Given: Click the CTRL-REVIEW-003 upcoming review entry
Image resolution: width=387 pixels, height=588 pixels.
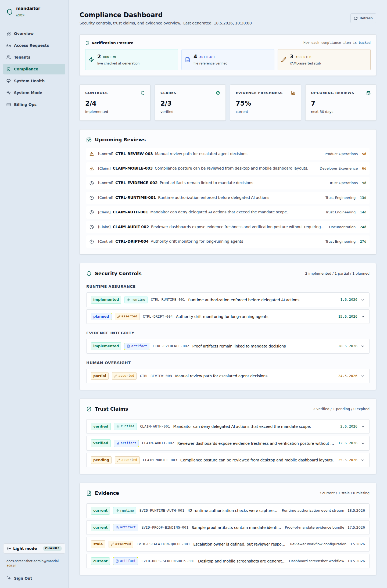Looking at the screenshot, I should [x=228, y=154].
